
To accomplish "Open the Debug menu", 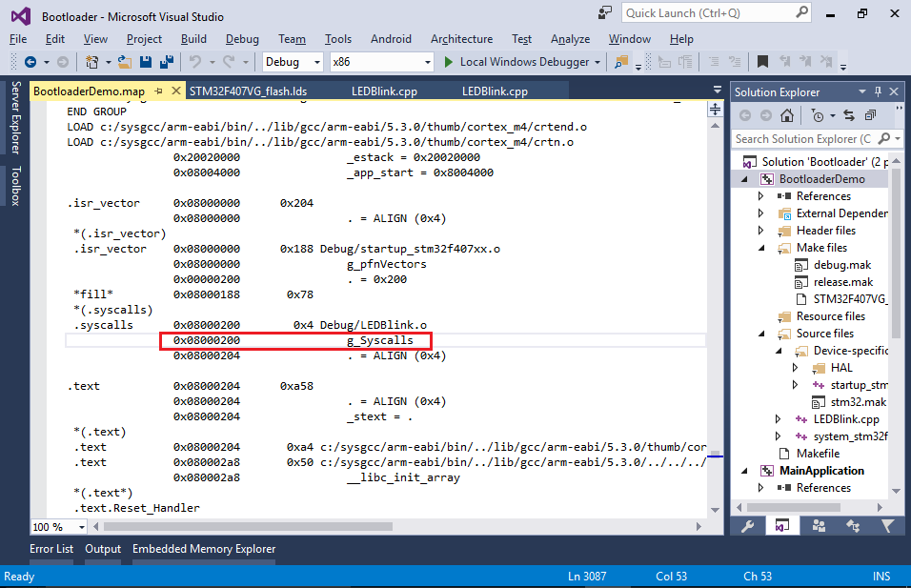I will tap(242, 39).
